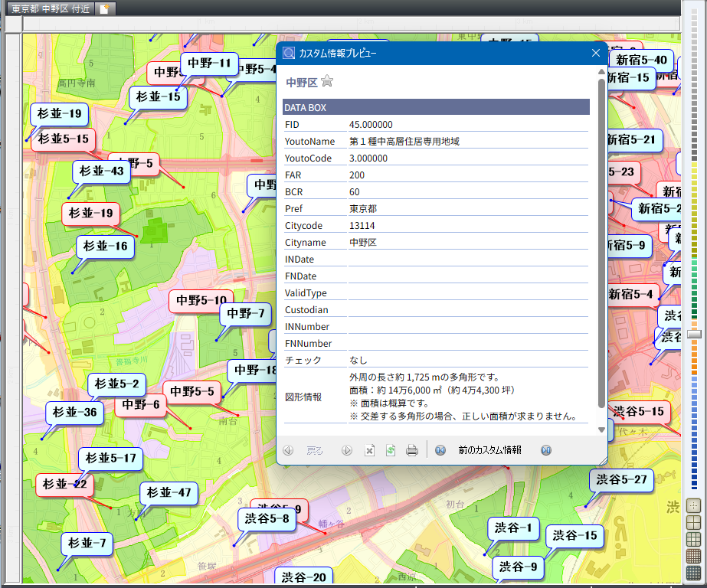
Task: Open a new map tab
Action: (x=105, y=9)
